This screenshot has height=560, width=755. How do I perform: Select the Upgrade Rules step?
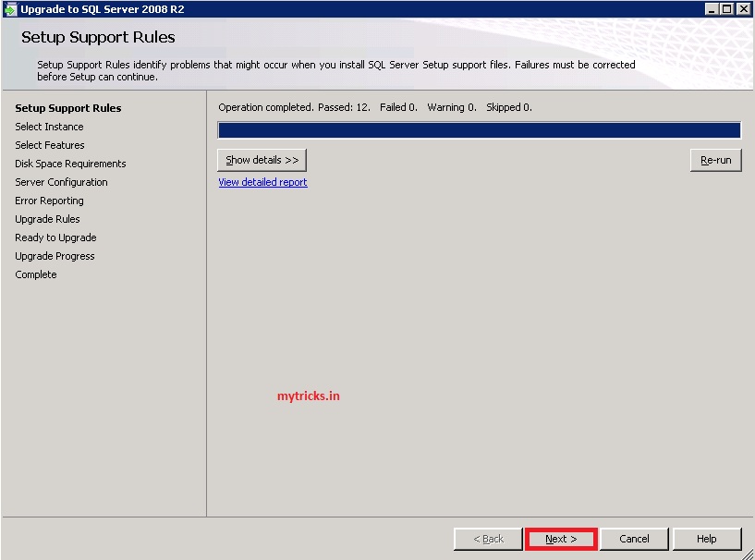(x=47, y=219)
